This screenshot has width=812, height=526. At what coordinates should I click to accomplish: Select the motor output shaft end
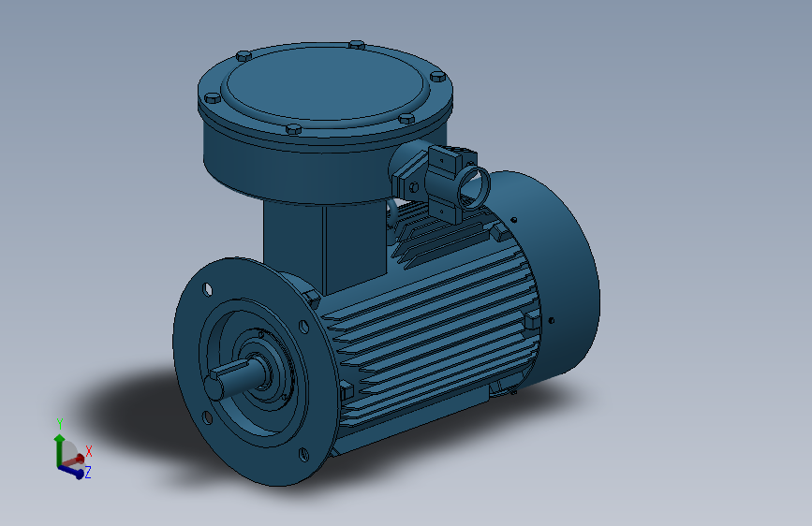(x=214, y=386)
